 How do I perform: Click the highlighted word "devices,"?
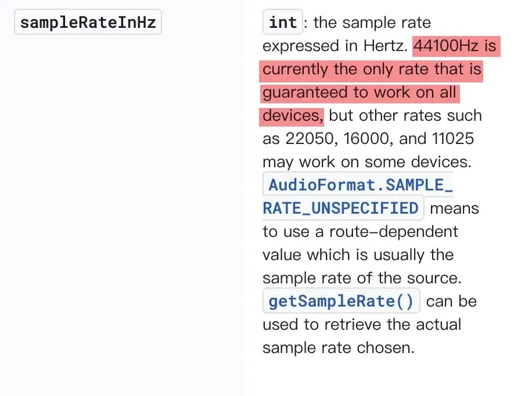pos(292,116)
